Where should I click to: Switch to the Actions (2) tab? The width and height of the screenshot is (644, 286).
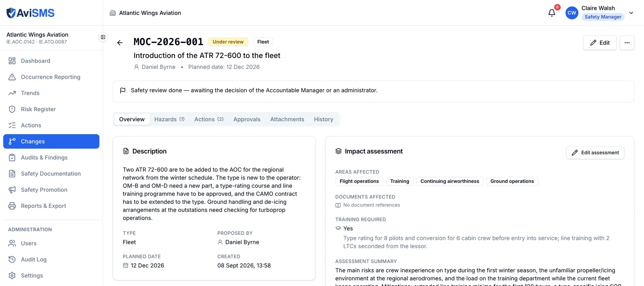pos(209,119)
